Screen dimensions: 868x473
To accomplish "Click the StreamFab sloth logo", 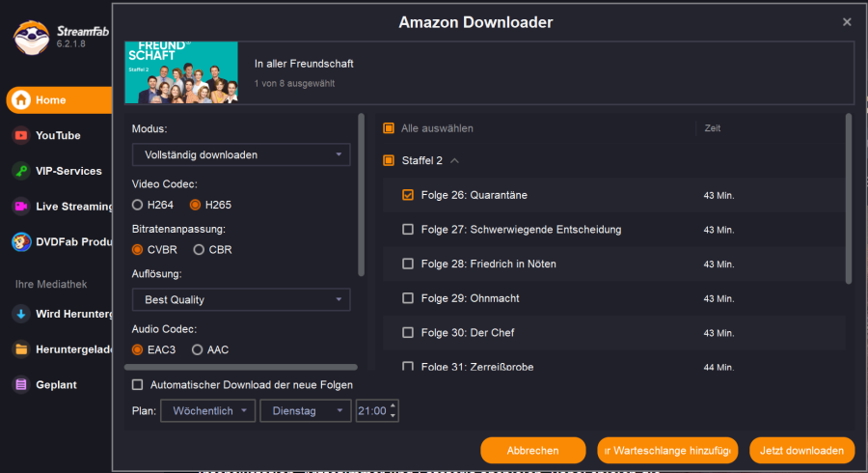I will click(x=31, y=38).
